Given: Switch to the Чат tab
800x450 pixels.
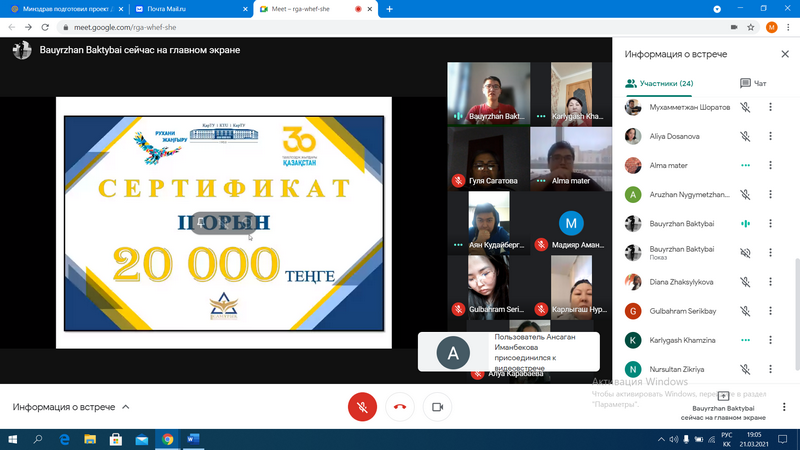Looking at the screenshot, I should (753, 83).
